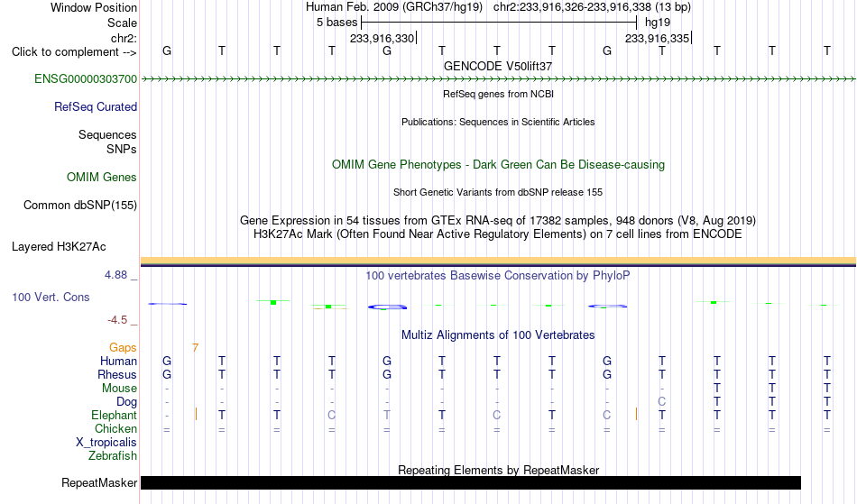857x504 pixels.
Task: Click the green ENSG00000303700 arrow line
Action: 498,79
